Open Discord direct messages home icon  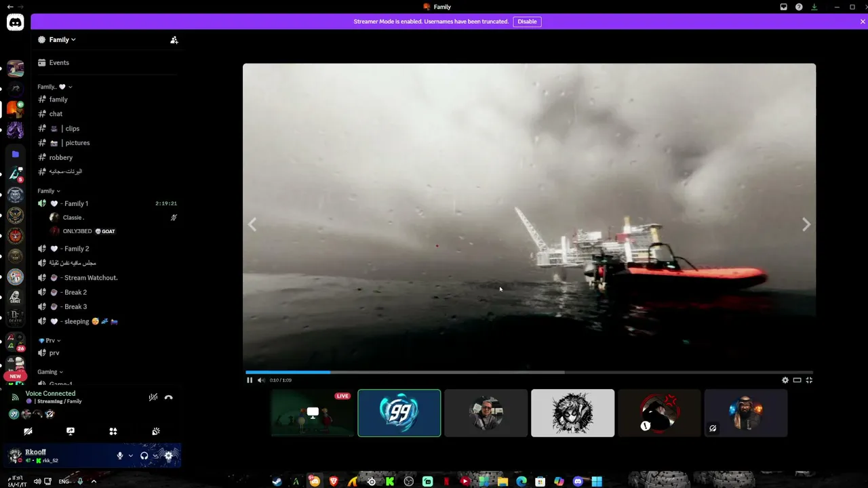click(15, 22)
